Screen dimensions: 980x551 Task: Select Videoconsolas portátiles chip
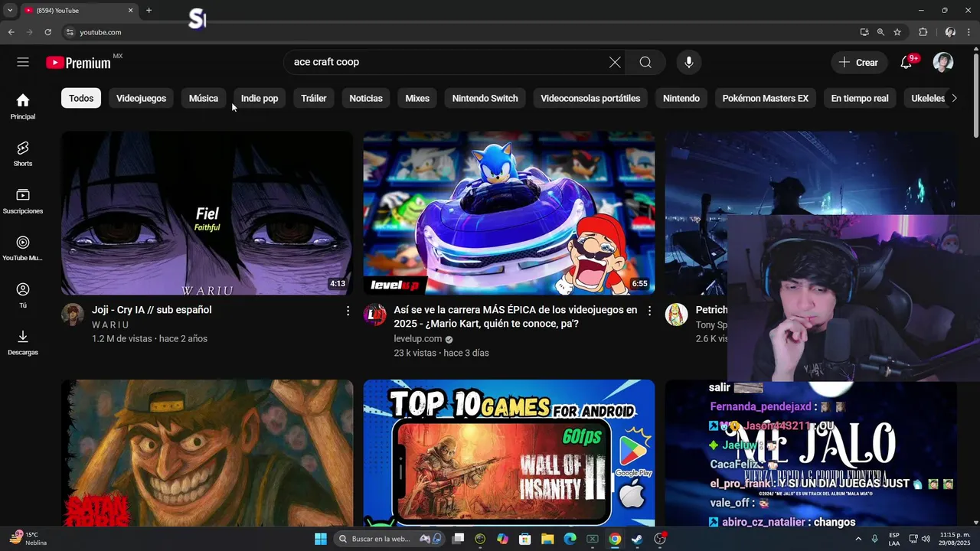click(x=590, y=98)
